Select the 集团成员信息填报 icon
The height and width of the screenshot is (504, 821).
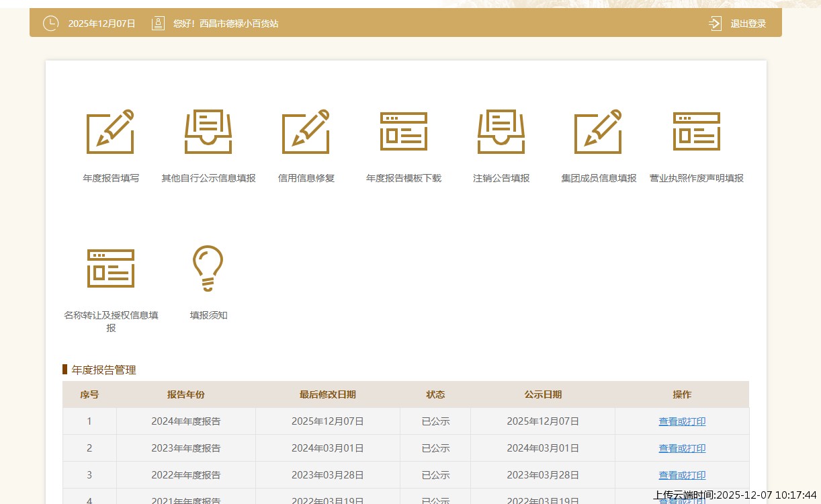point(599,132)
